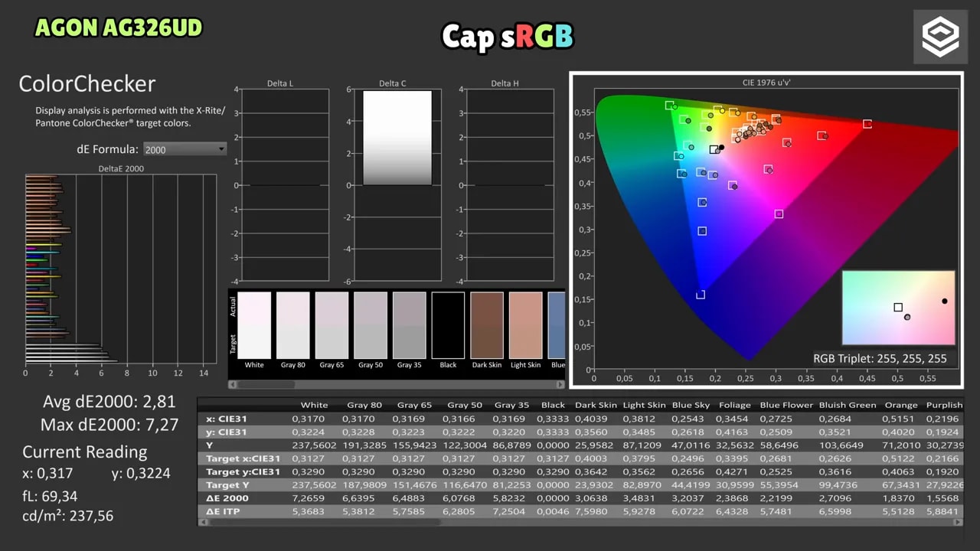Select the Target x:CIE31 row label
This screenshot has width=980, height=551.
pyautogui.click(x=243, y=458)
